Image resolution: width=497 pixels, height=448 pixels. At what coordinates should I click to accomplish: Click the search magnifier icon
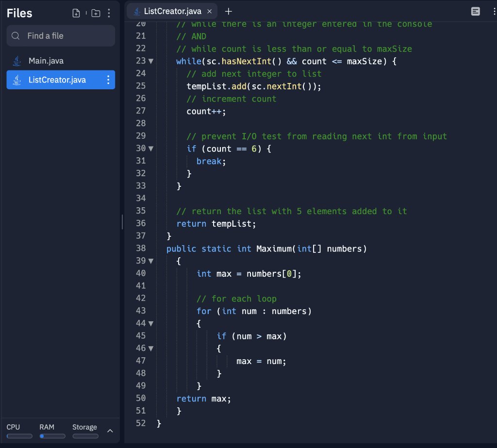[16, 36]
